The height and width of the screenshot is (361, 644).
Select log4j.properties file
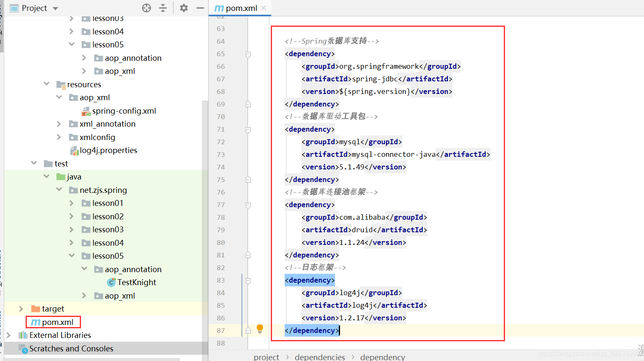[x=109, y=150]
